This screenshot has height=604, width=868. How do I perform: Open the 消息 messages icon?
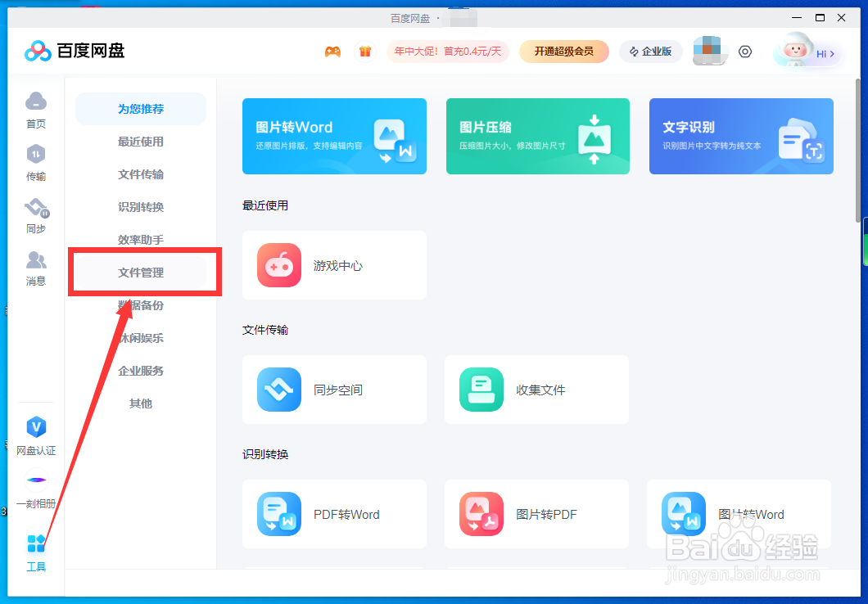point(36,268)
